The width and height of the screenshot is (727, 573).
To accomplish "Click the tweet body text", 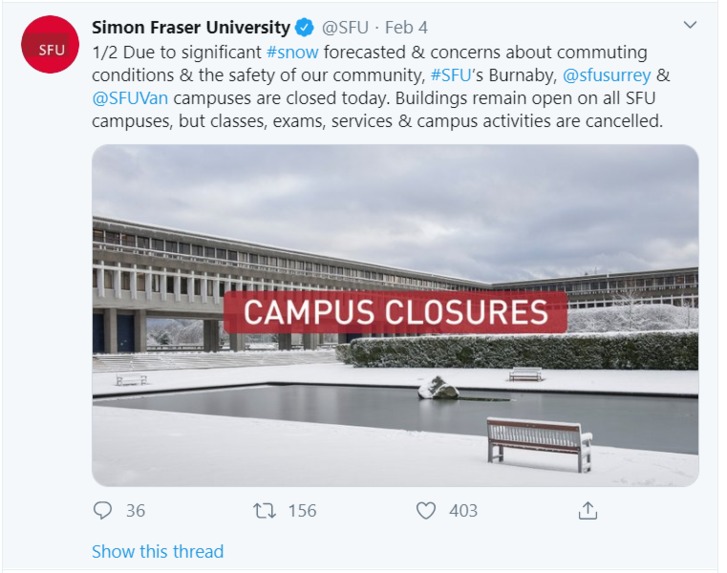I will point(381,87).
